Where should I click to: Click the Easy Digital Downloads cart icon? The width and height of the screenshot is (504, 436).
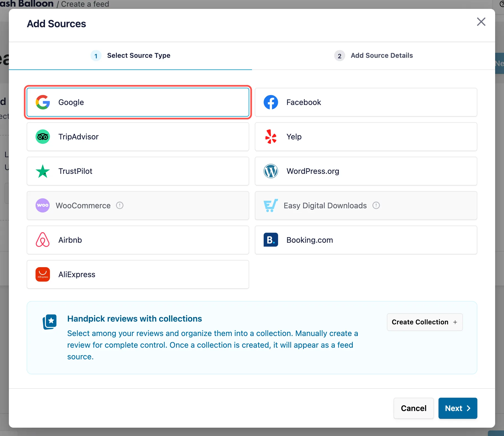click(271, 206)
